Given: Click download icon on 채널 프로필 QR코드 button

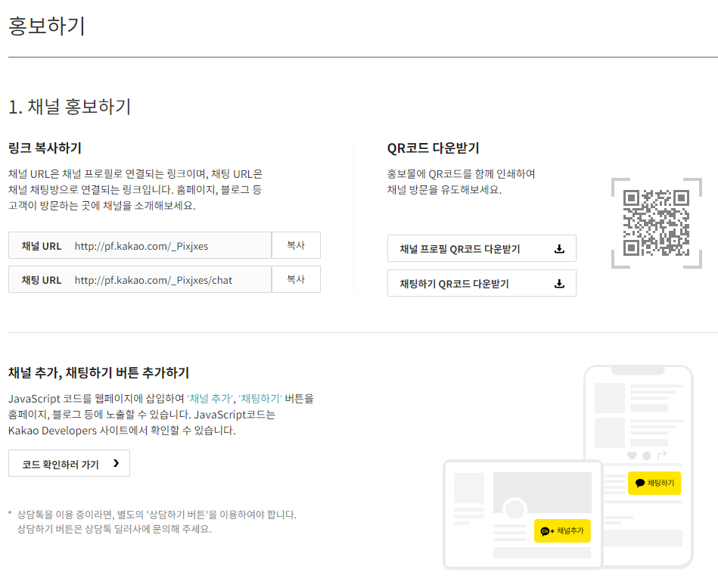Looking at the screenshot, I should point(559,249).
